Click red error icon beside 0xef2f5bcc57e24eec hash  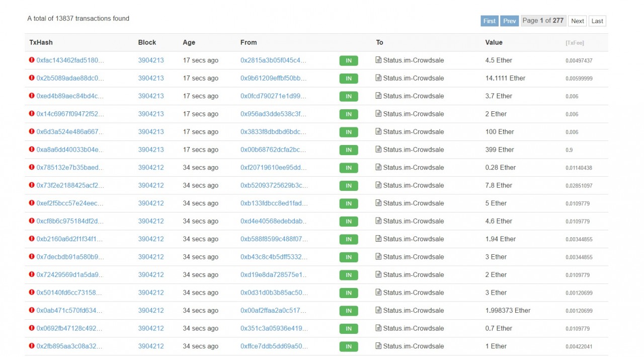32,203
